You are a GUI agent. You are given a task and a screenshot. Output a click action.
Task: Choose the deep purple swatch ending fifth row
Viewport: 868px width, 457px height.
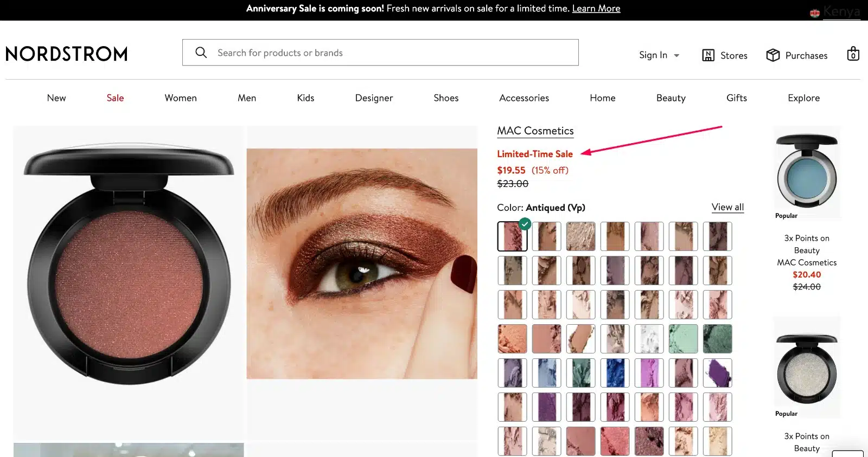[x=717, y=373]
